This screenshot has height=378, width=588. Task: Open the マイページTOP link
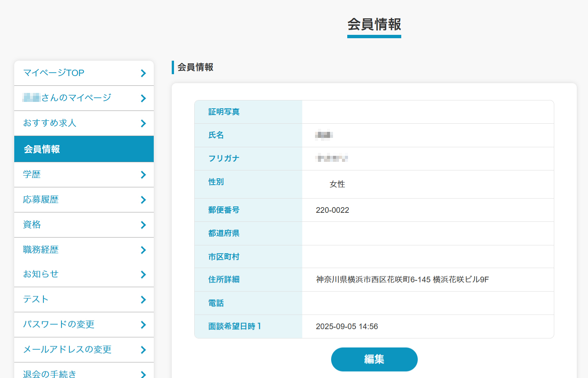54,73
